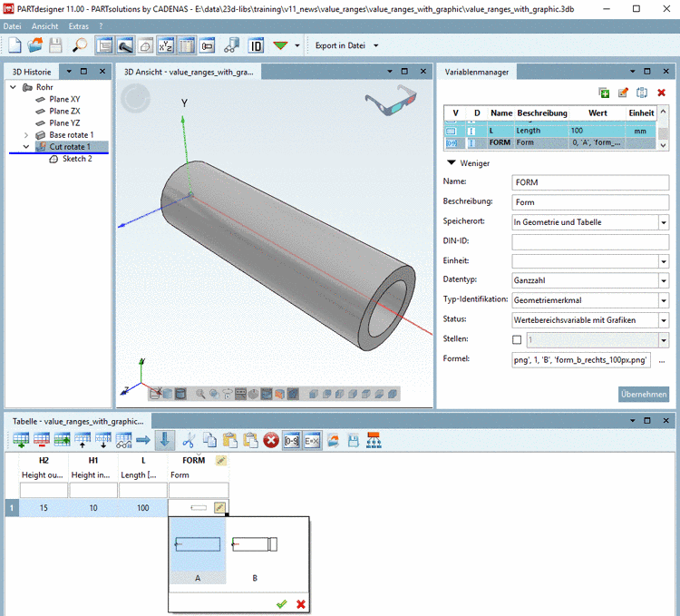The width and height of the screenshot is (680, 616).
Task: Open the Status Wertebereichsvariable dropdown
Action: 664,320
